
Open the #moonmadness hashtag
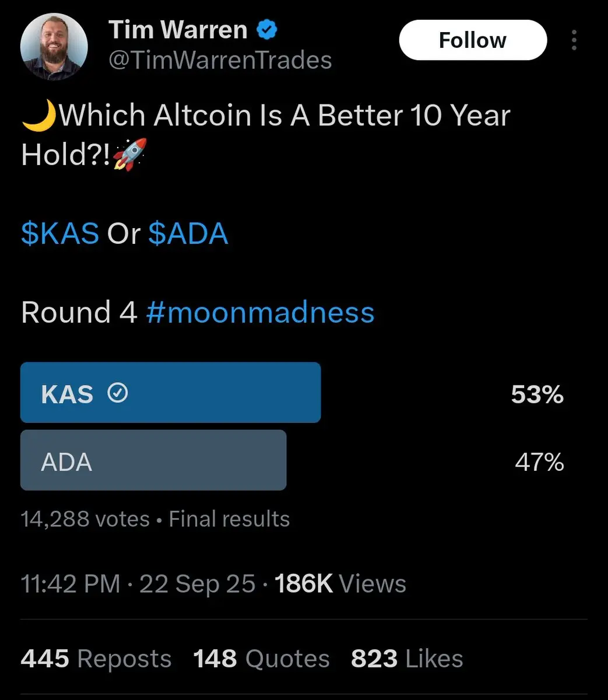coord(261,312)
